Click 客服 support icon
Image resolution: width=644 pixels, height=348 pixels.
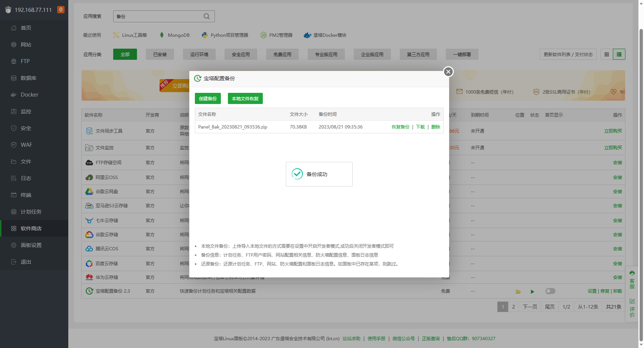tap(632, 280)
